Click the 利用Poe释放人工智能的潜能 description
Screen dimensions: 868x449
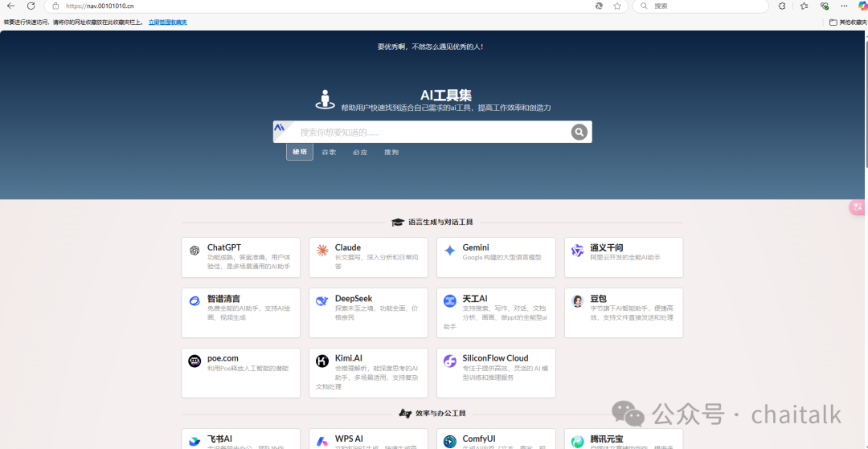pos(248,368)
